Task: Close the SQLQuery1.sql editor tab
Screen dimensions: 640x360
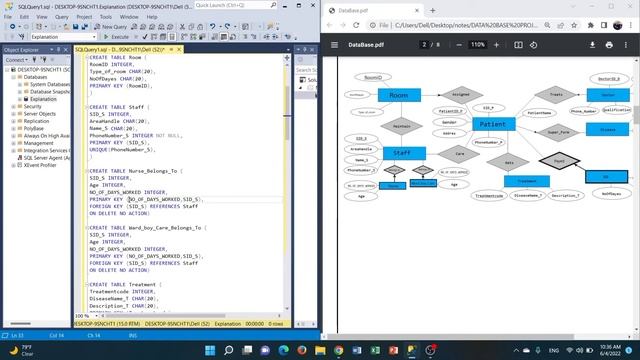Action: [x=179, y=49]
